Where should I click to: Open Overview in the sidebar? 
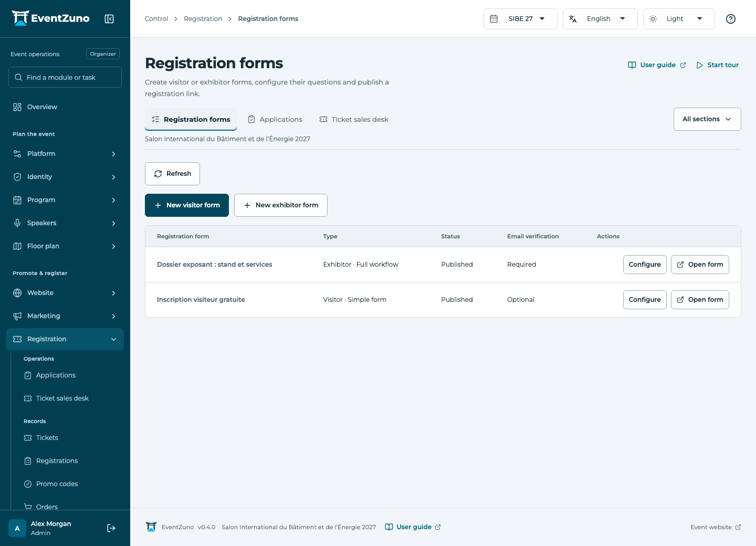click(x=65, y=107)
